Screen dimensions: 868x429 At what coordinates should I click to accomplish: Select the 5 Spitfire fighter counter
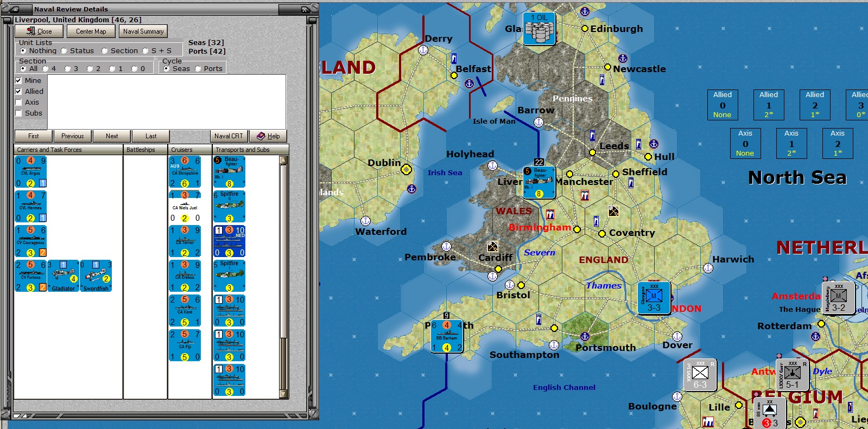(229, 276)
